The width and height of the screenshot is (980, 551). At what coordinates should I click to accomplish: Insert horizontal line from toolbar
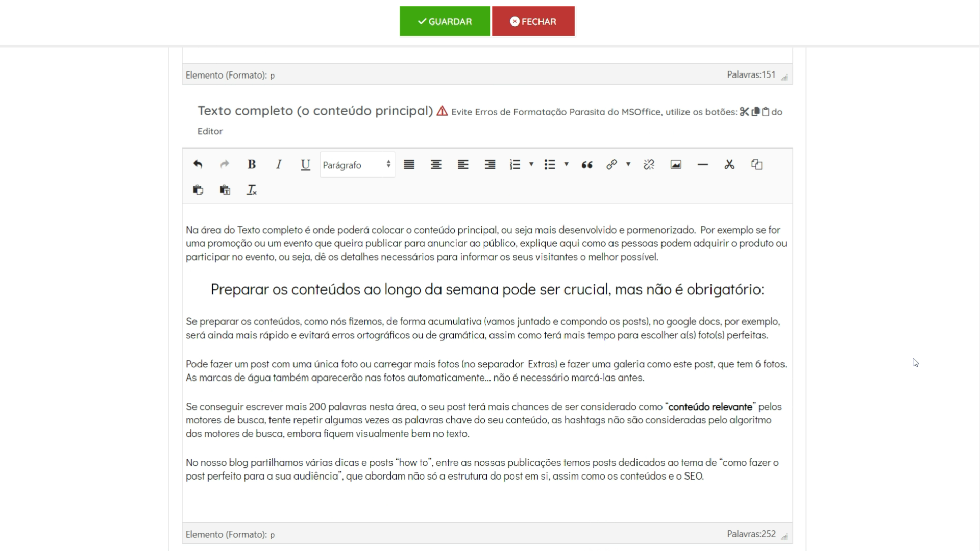(702, 164)
